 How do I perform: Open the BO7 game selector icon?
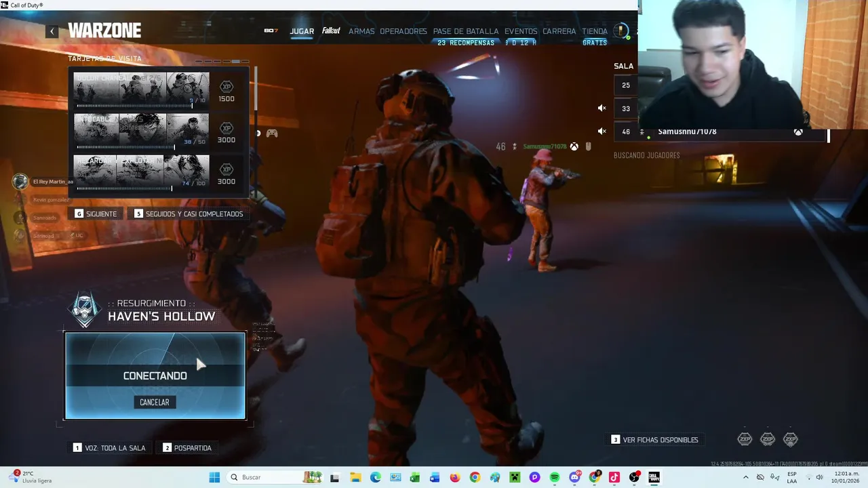(271, 31)
